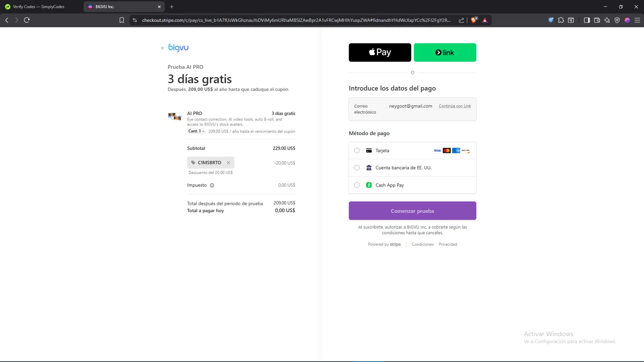Go back using the arrow beside the BIGVU logo
644x362 pixels.
[x=163, y=48]
